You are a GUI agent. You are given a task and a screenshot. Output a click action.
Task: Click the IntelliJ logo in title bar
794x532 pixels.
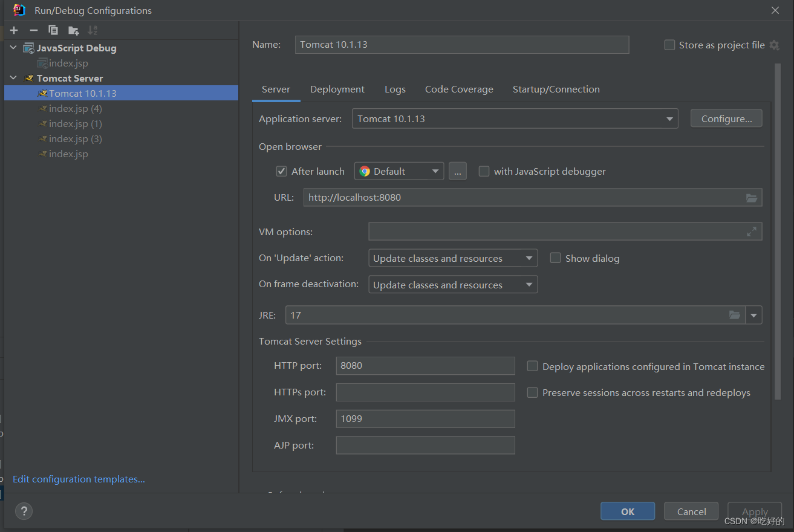tap(19, 10)
